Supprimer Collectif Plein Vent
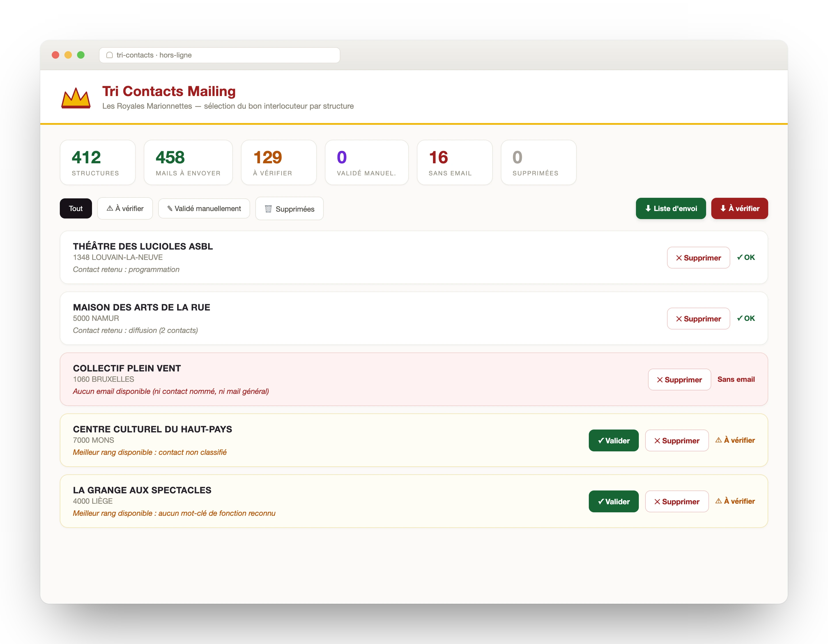This screenshot has height=644, width=828. [679, 380]
